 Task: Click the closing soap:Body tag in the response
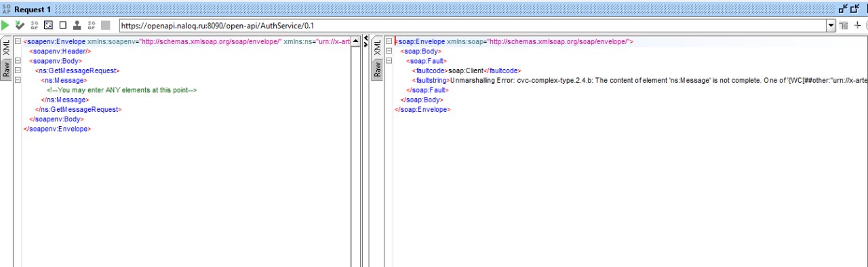click(x=422, y=100)
